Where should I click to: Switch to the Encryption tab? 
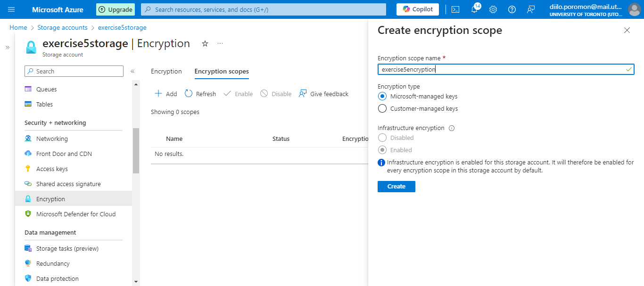click(166, 71)
